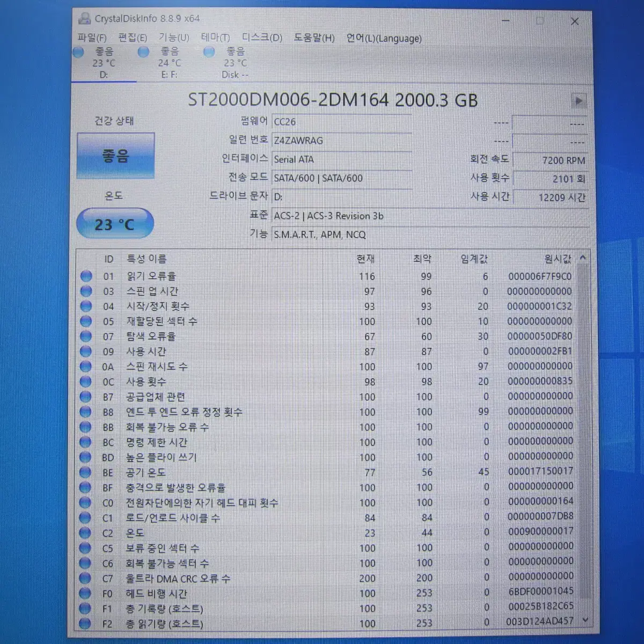Image resolution: width=644 pixels, height=644 pixels.
Task: Click raw value 6BDF00001045
Action: [x=540, y=591]
